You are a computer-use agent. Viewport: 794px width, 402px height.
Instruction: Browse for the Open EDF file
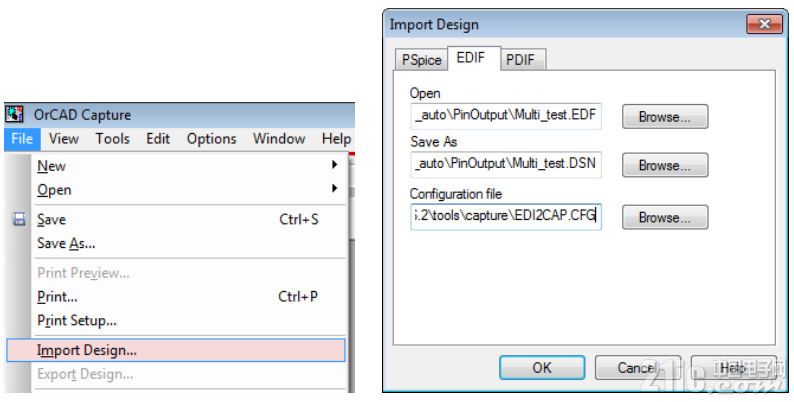tap(665, 116)
